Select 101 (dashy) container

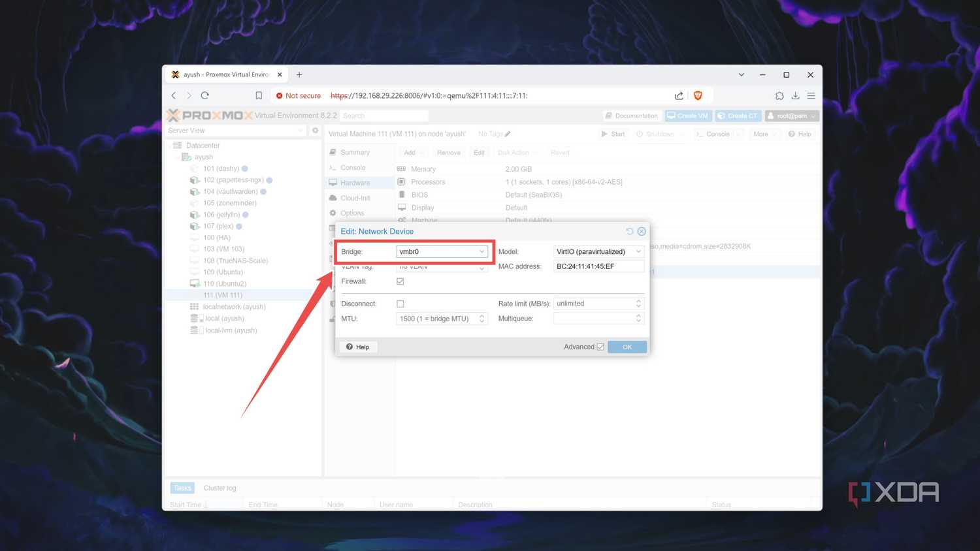[x=221, y=168]
